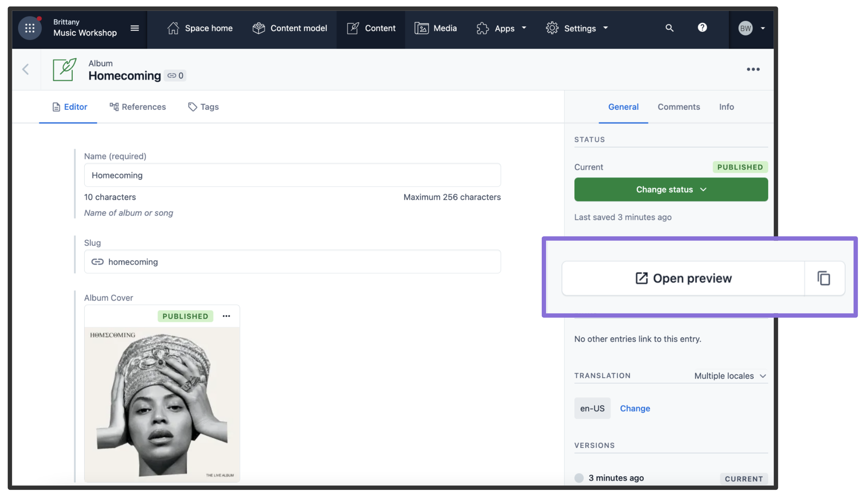Copy preview URL with copy icon

pos(823,278)
